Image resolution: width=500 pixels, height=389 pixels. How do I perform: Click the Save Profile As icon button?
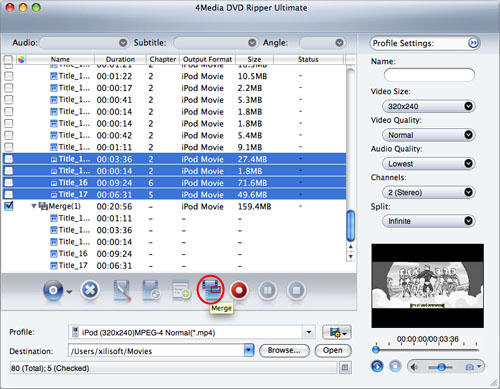click(337, 332)
